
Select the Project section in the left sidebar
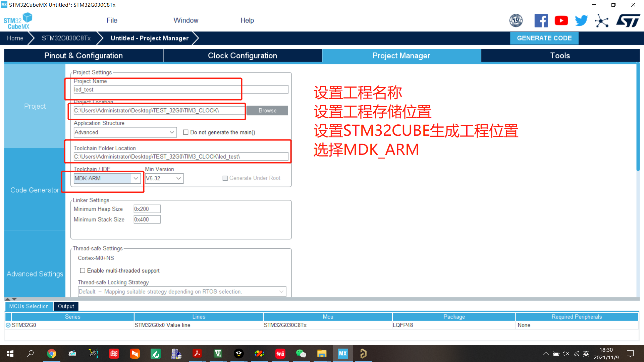click(x=35, y=106)
